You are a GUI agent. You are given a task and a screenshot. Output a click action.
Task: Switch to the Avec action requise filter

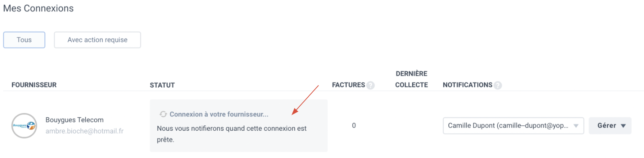click(x=97, y=40)
